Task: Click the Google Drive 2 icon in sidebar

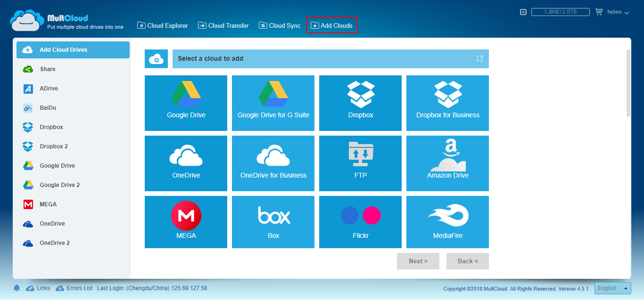Action: pos(28,185)
